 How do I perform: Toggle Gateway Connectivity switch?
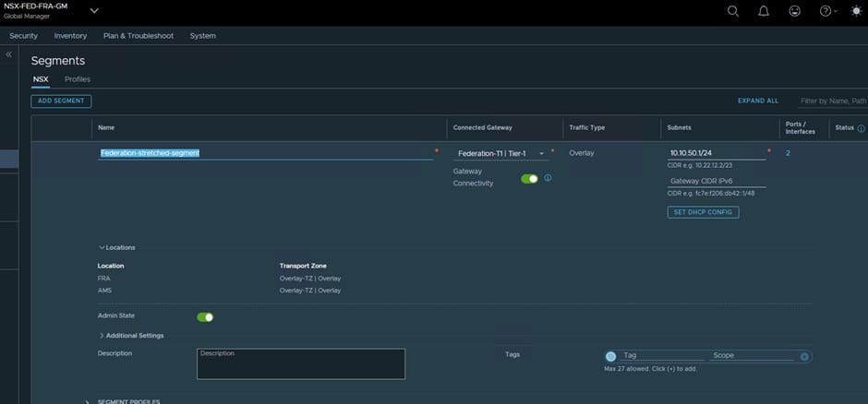point(529,179)
